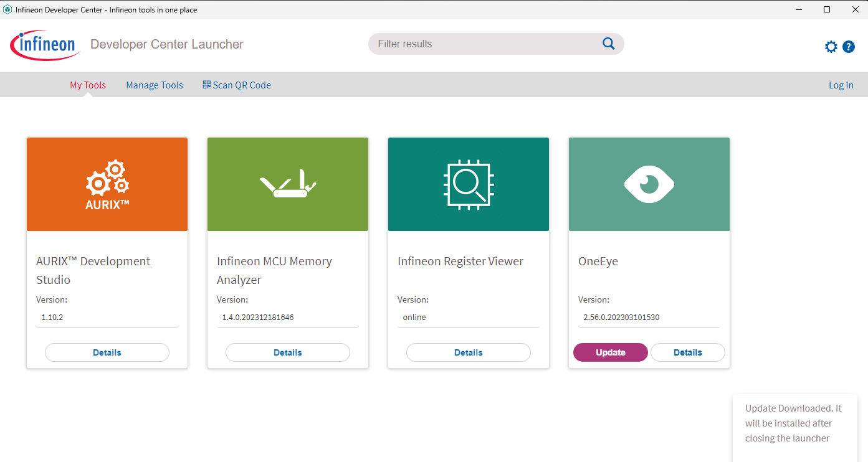This screenshot has width=868, height=462.
Task: Open Details for Infineon MCU Memory Analyzer
Action: click(x=288, y=352)
